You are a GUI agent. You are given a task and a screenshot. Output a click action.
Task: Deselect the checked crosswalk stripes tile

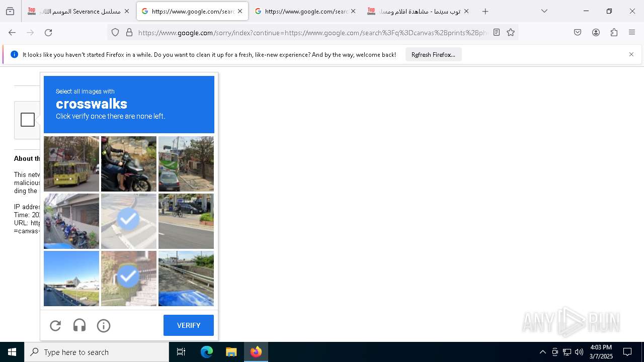[x=129, y=221]
